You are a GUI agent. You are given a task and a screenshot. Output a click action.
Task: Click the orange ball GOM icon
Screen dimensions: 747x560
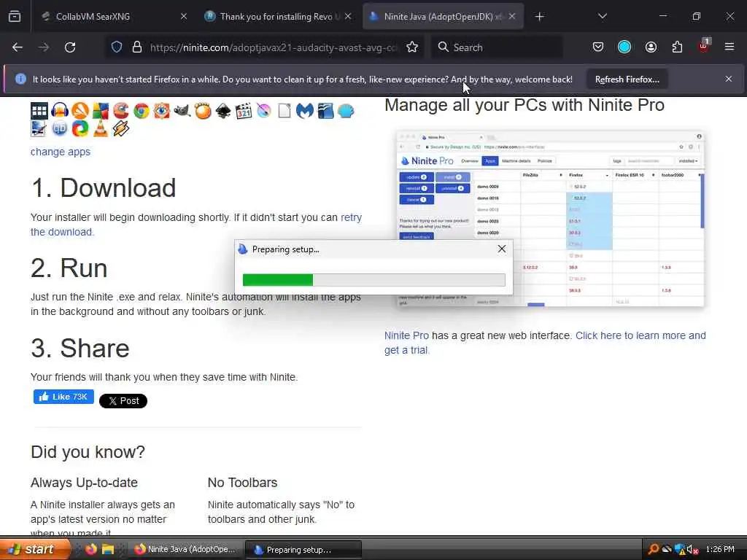click(203, 111)
